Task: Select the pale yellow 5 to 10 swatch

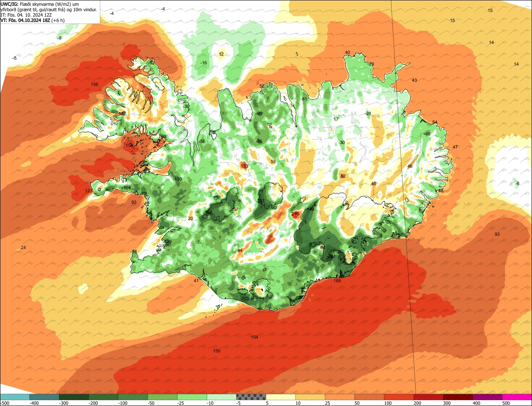Action: [281, 396]
